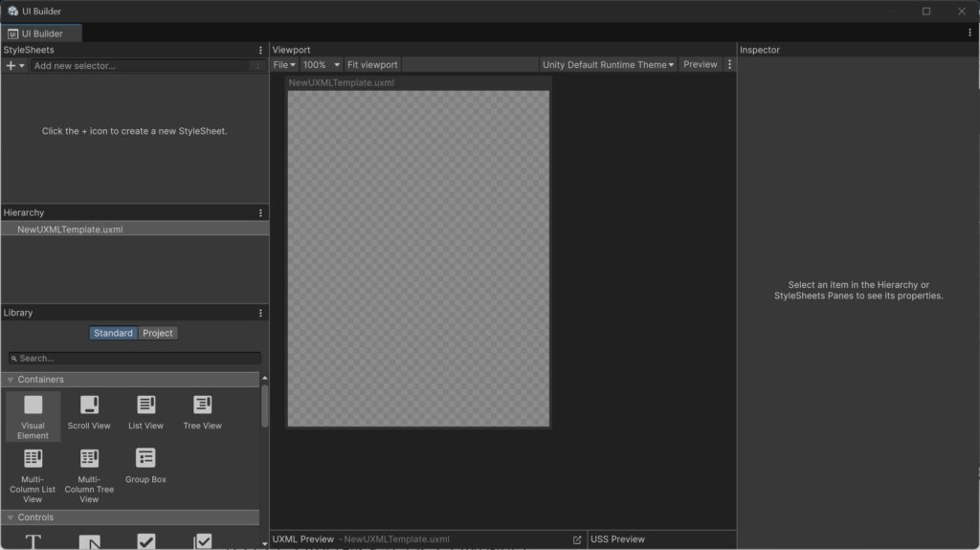Collapse the Controls section
This screenshot has width=980, height=550.
point(10,517)
